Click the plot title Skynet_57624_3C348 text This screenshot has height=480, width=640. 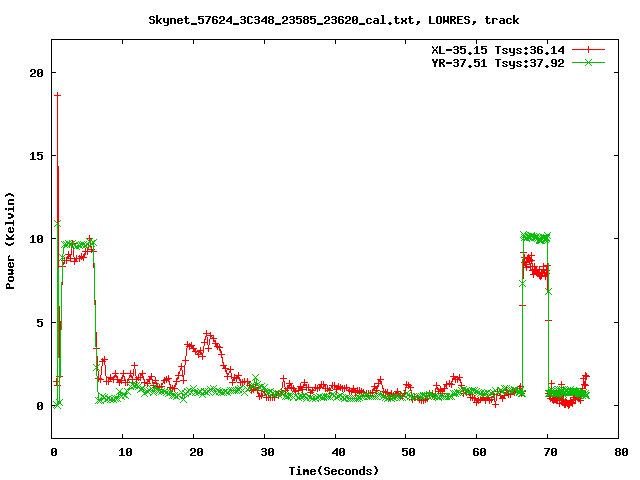(x=333, y=19)
